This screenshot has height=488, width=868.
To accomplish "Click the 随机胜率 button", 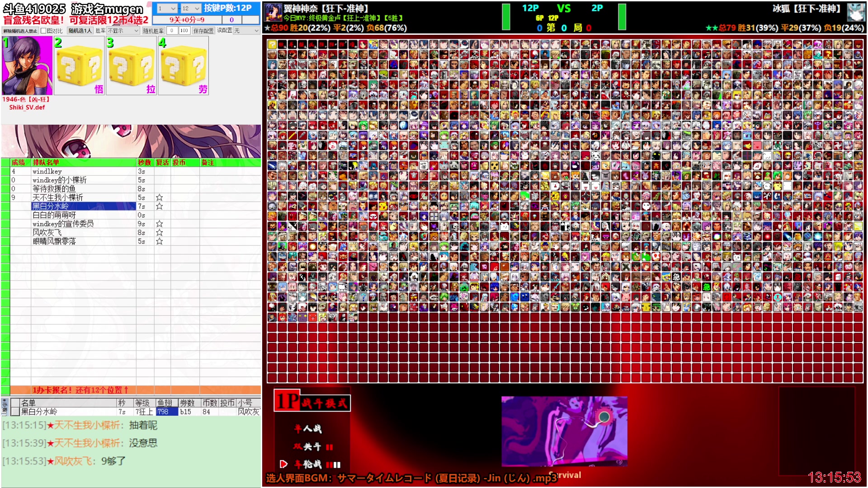I will click(153, 31).
